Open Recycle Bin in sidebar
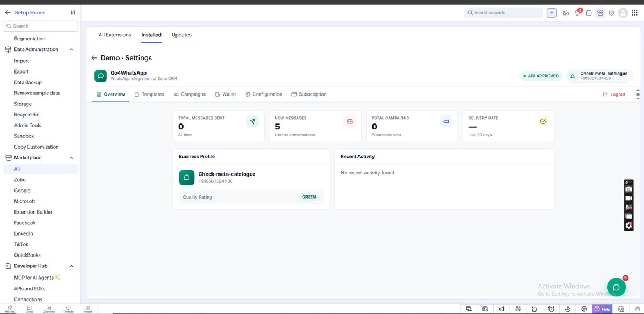644x314 pixels. 27,114
